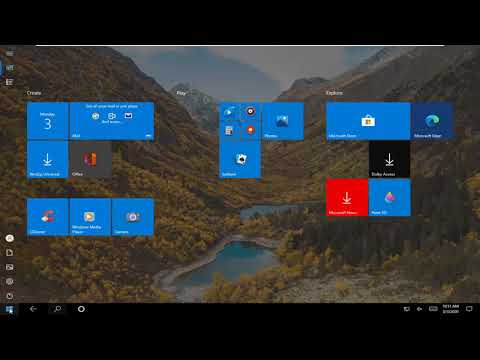Open the Photos tile

click(283, 121)
